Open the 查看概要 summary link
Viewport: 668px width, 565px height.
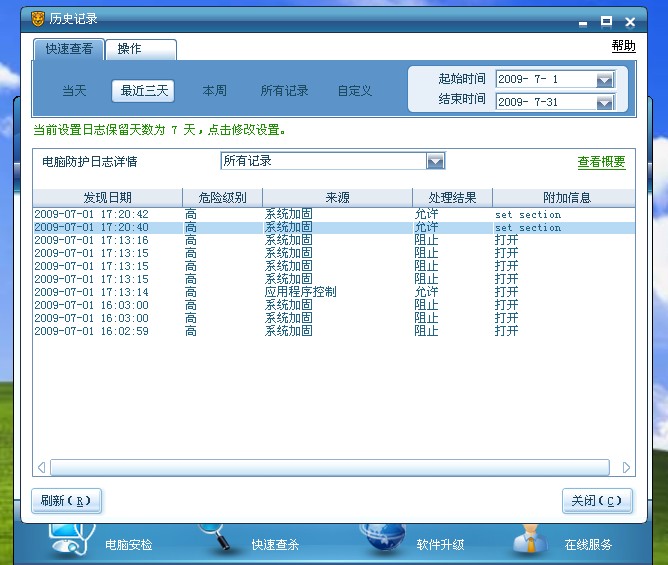pyautogui.click(x=601, y=162)
